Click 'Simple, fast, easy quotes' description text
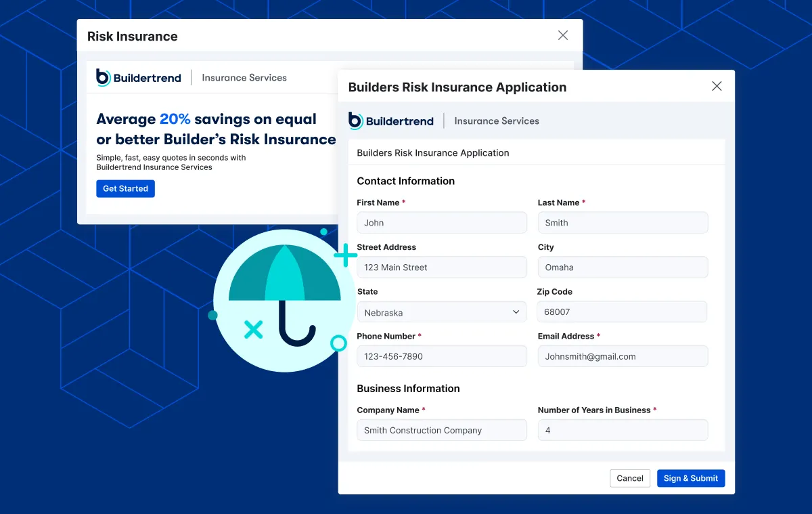 click(171, 163)
